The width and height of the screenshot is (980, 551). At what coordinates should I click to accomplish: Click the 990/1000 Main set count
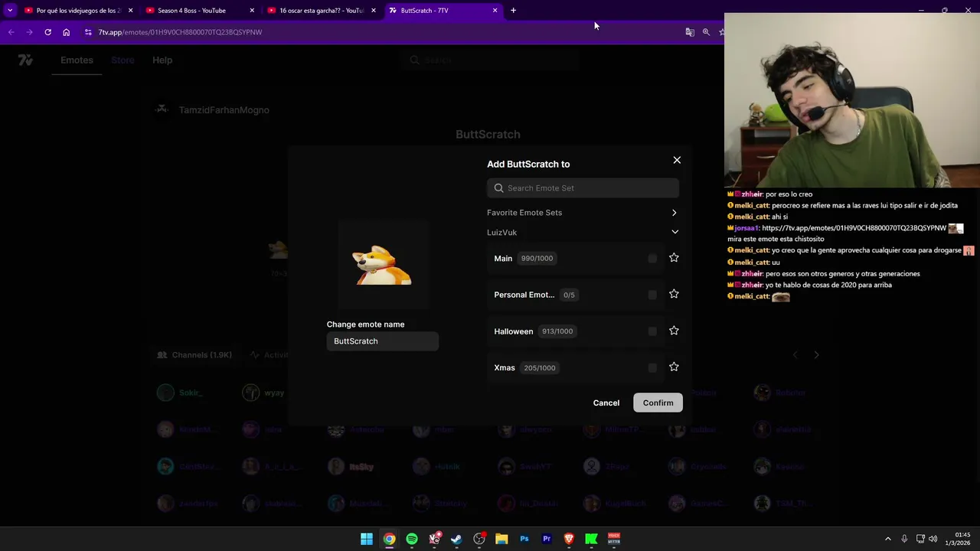(537, 259)
